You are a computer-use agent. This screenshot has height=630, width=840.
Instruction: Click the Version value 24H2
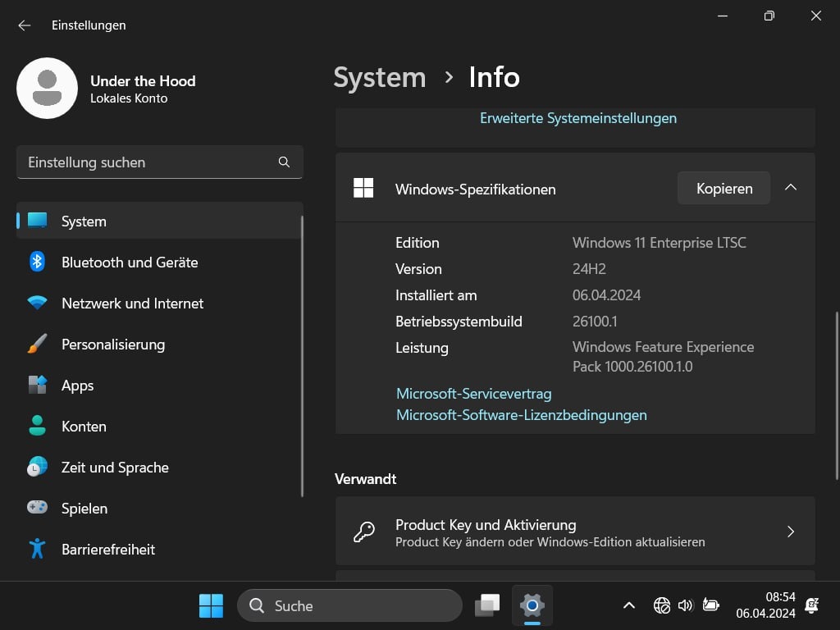(589, 269)
